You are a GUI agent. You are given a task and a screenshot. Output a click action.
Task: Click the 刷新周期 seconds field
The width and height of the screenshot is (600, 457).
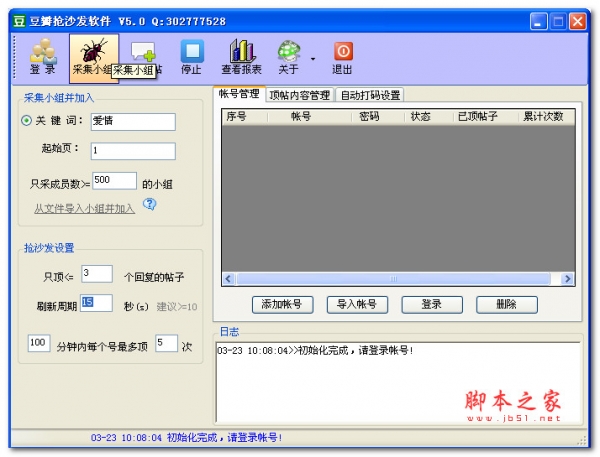click(x=96, y=303)
